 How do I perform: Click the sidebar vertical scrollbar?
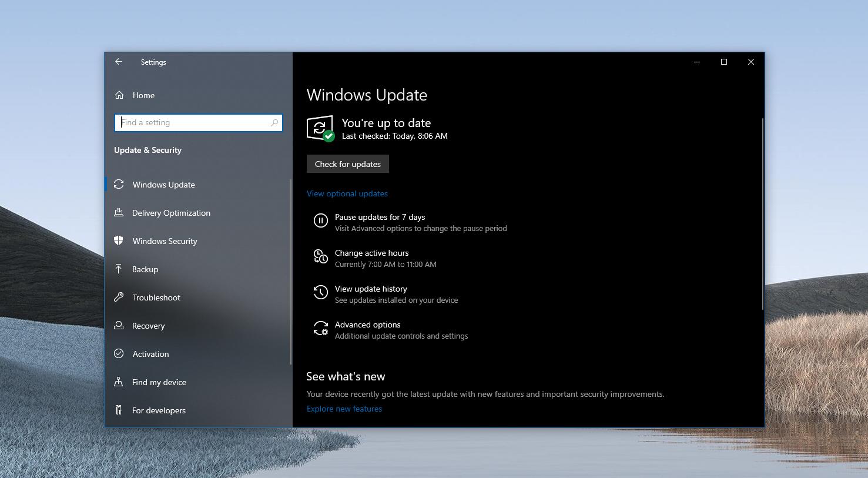[x=290, y=272]
